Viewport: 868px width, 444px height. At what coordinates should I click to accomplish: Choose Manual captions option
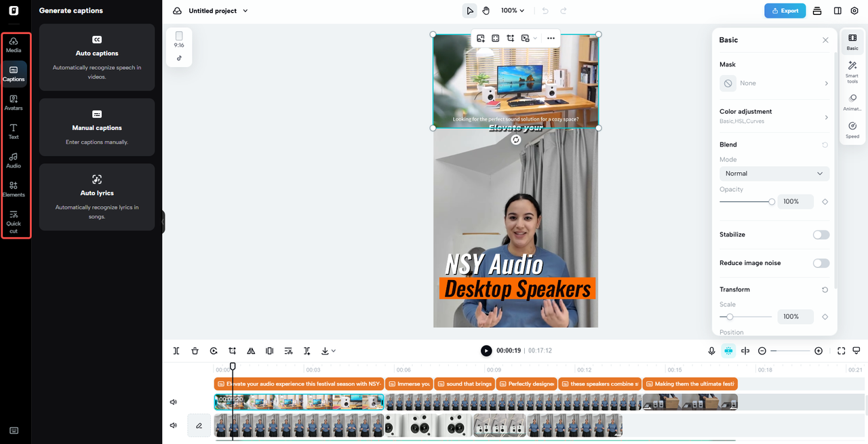pyautogui.click(x=97, y=127)
